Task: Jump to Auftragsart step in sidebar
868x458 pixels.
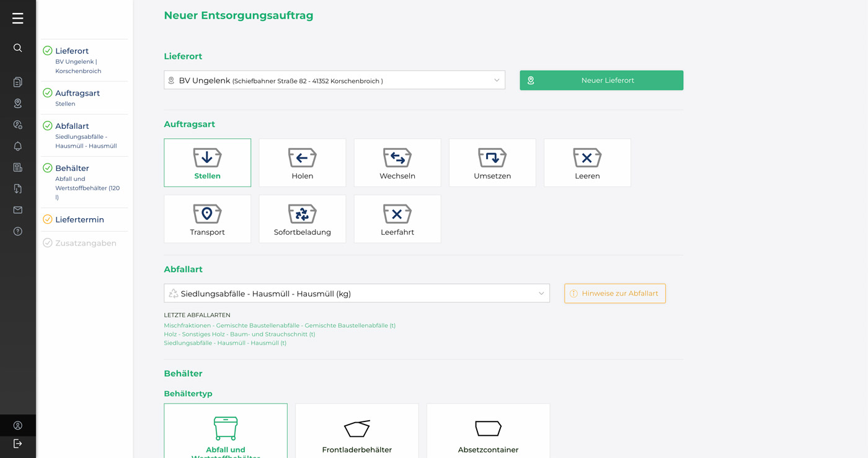Action: (77, 94)
